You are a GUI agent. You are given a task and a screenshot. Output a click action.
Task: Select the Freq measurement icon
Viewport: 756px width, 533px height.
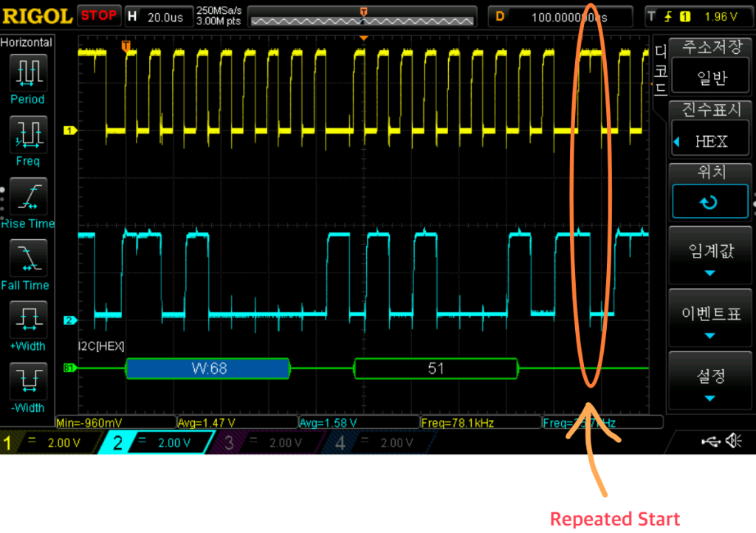pyautogui.click(x=28, y=134)
